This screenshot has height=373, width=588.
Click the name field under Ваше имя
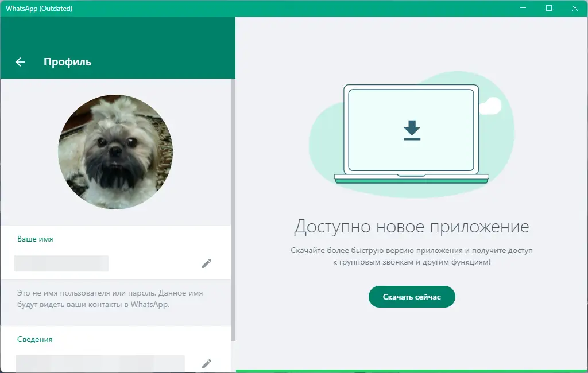coord(61,263)
